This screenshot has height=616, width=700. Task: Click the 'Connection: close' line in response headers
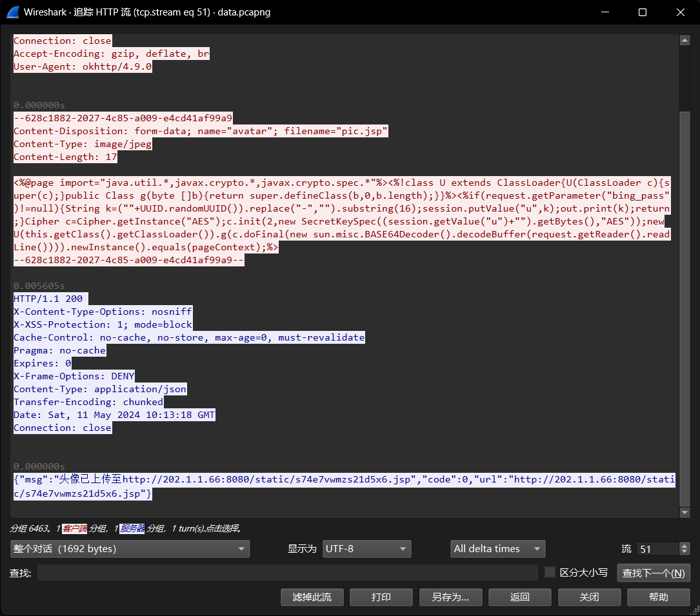[63, 428]
